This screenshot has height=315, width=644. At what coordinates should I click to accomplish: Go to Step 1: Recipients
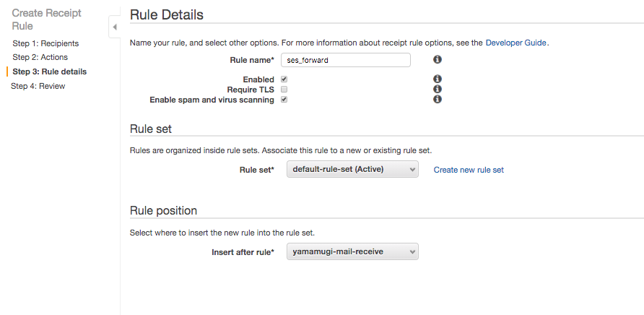pyautogui.click(x=45, y=43)
